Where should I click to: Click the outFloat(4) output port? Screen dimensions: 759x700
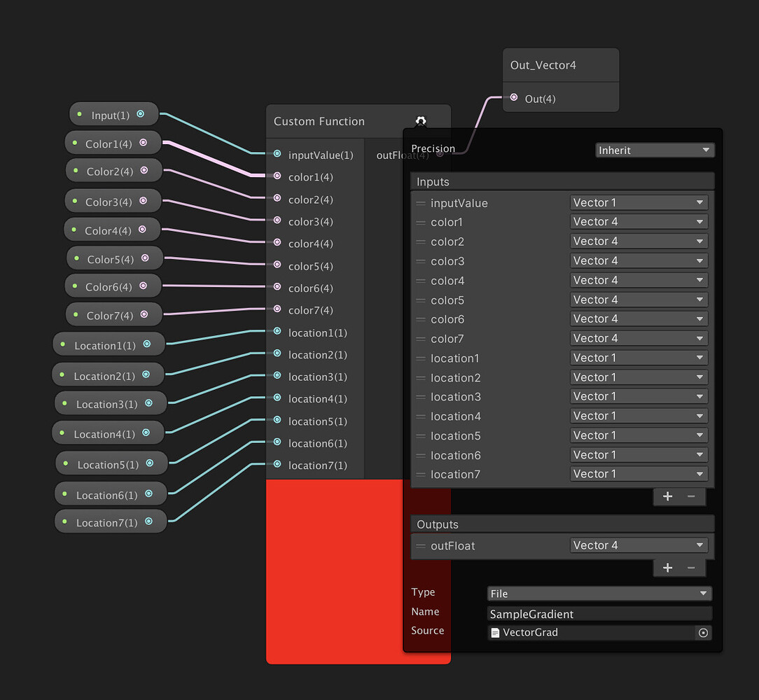pos(440,155)
